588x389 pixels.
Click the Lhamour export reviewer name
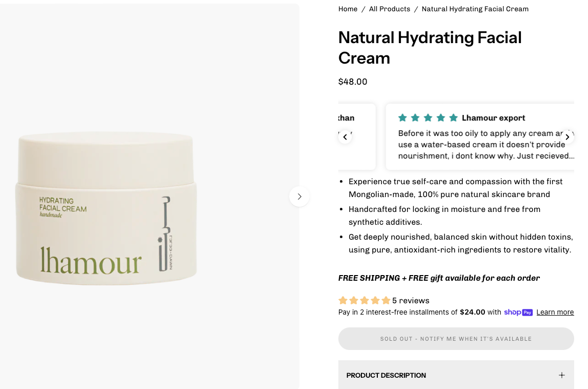pos(493,118)
